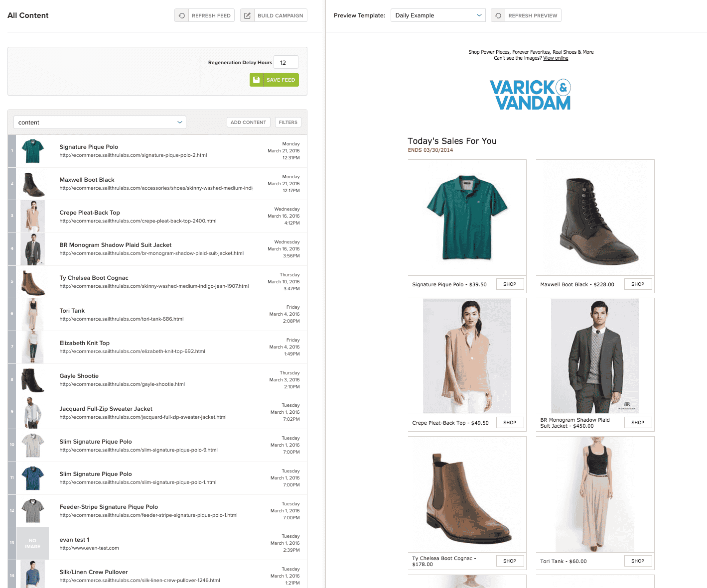Open the Preview Template Daily Example dropdown

tap(438, 15)
